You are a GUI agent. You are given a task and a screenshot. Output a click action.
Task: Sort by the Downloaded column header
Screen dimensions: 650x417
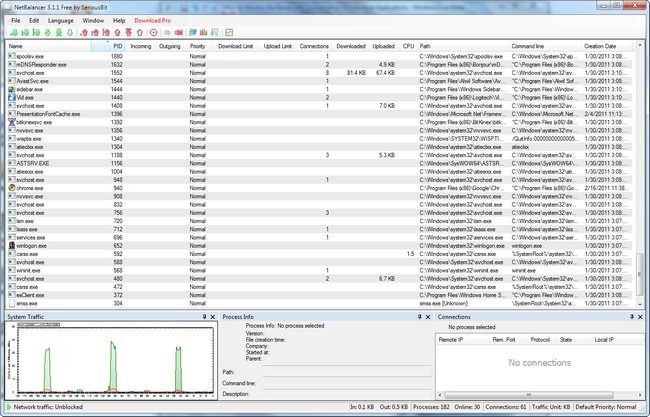(351, 46)
